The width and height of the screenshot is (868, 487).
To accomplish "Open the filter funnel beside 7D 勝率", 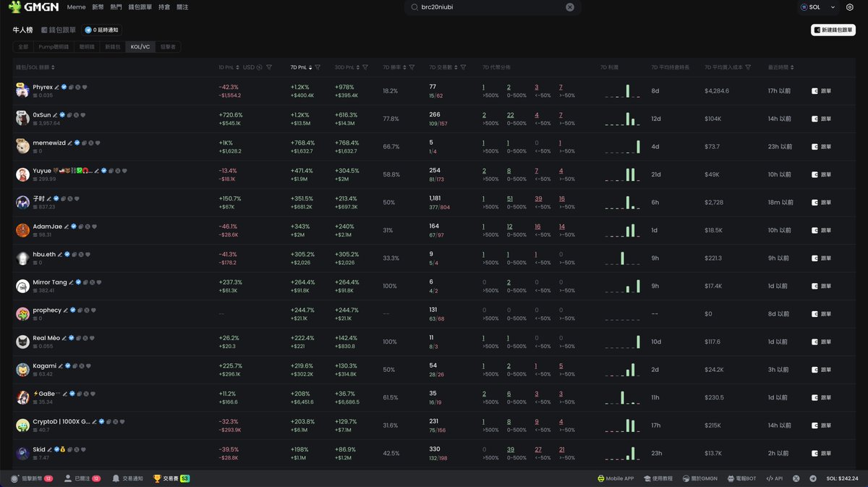I will (412, 67).
